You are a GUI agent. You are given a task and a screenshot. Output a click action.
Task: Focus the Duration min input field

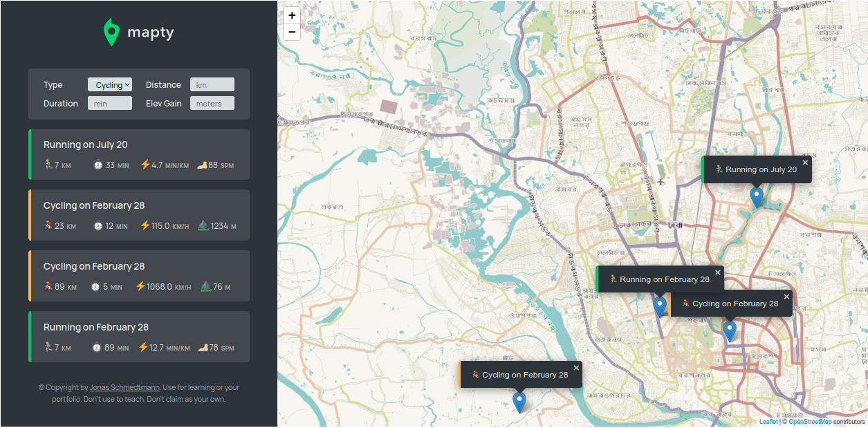109,104
